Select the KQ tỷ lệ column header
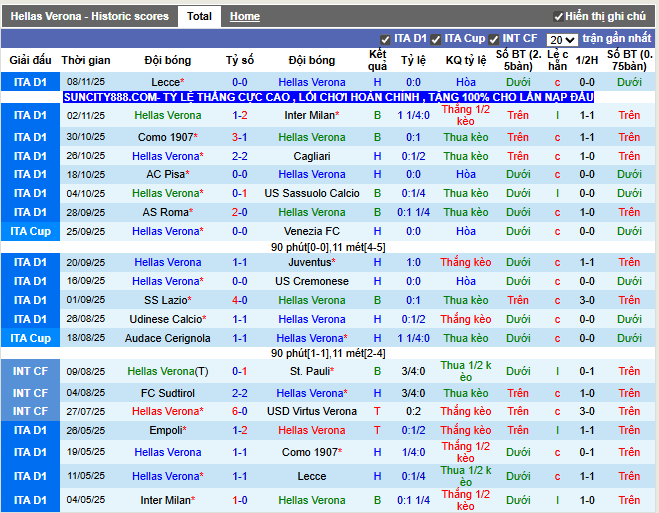The width and height of the screenshot is (659, 513). 466,60
